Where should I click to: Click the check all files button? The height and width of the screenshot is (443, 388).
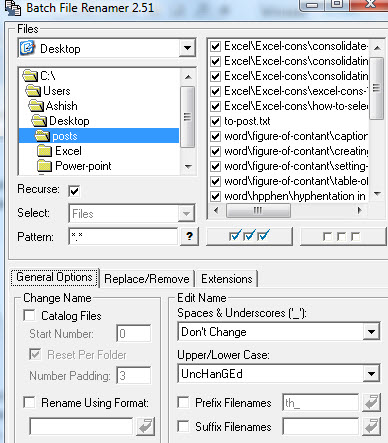click(x=249, y=236)
